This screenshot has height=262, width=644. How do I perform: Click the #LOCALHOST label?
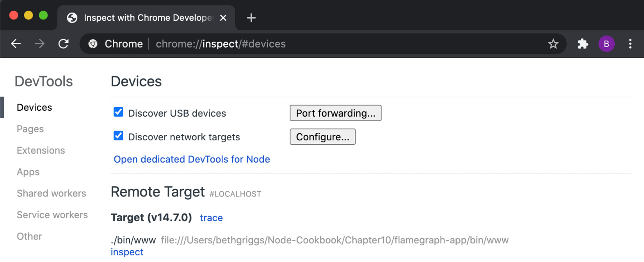point(235,194)
